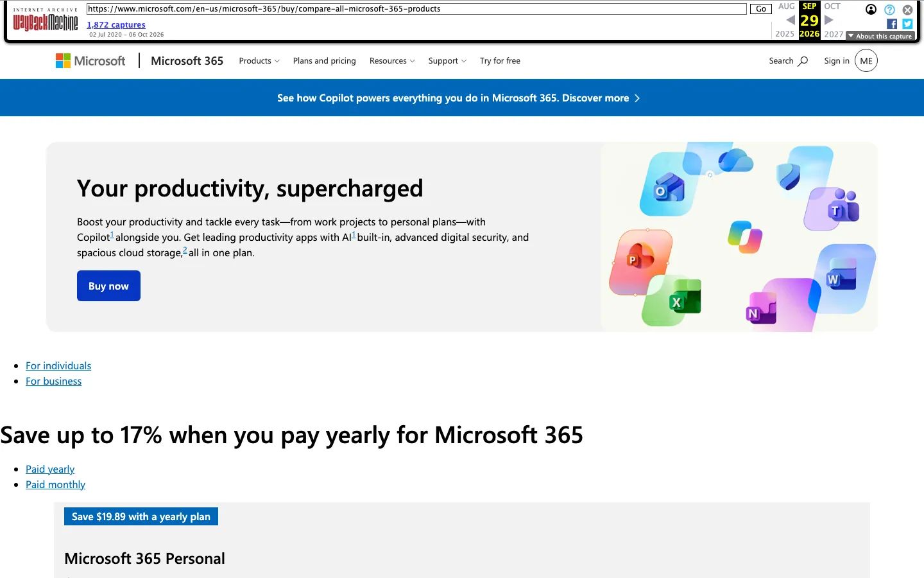
Task: Expand the Resources menu
Action: [x=392, y=61]
